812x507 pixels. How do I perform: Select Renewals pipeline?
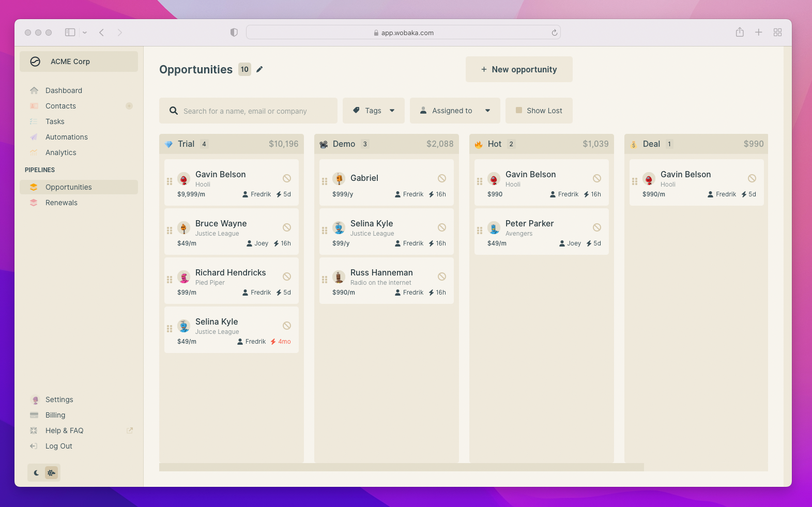pyautogui.click(x=79, y=203)
